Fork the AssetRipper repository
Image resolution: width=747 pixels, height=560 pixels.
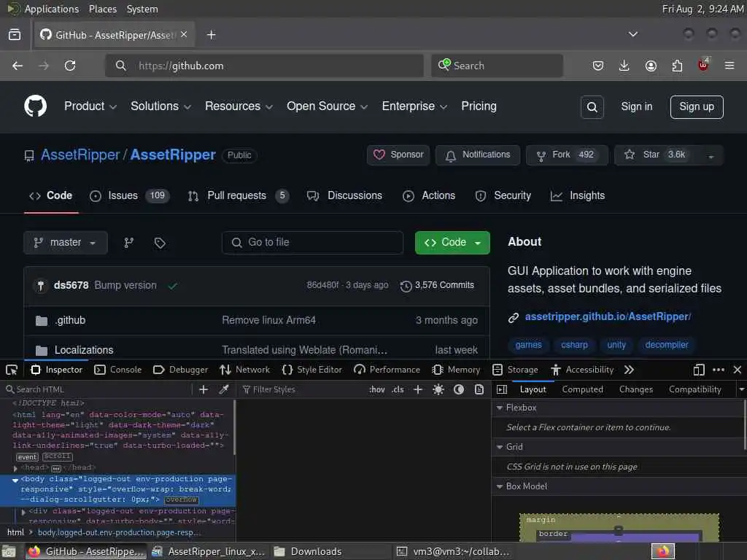[x=567, y=155]
